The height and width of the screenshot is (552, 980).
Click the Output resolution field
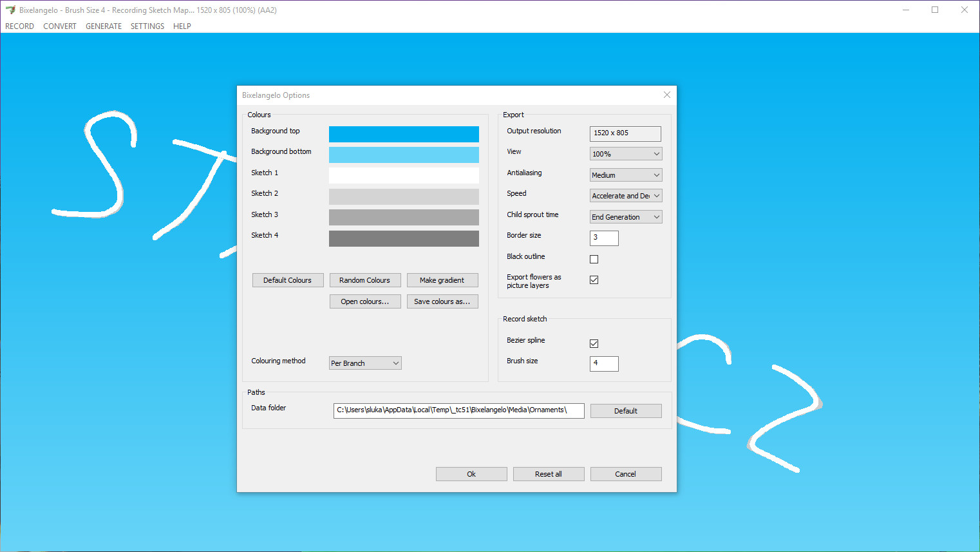coord(625,133)
